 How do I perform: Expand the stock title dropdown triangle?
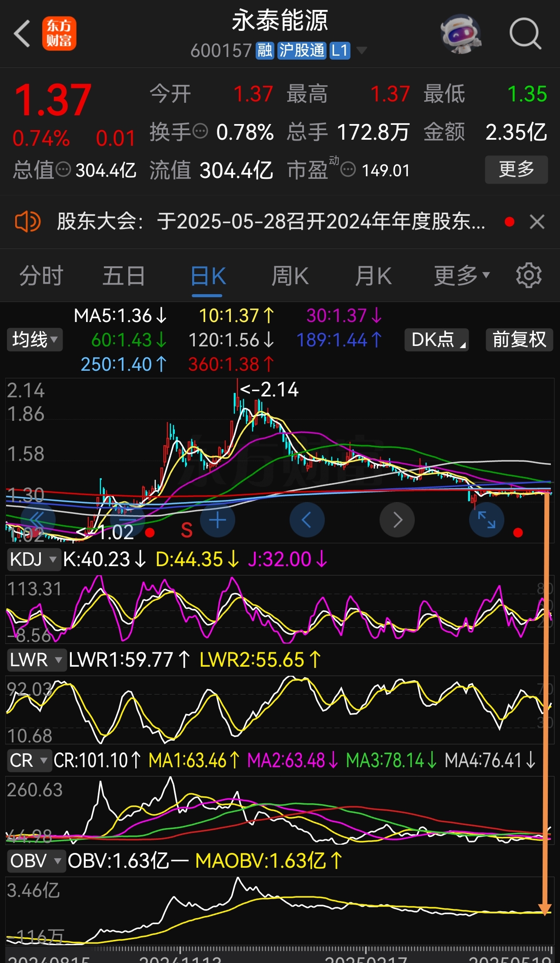point(361,51)
